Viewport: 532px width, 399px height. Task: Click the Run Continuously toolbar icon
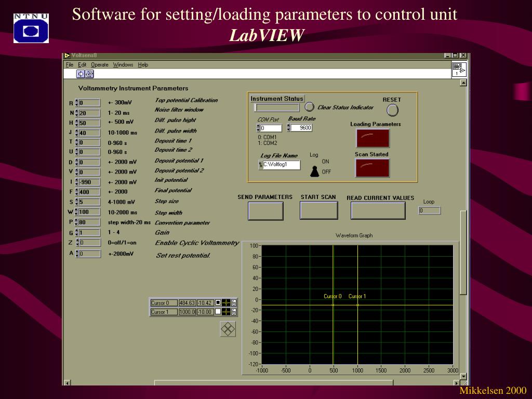pyautogui.click(x=89, y=74)
